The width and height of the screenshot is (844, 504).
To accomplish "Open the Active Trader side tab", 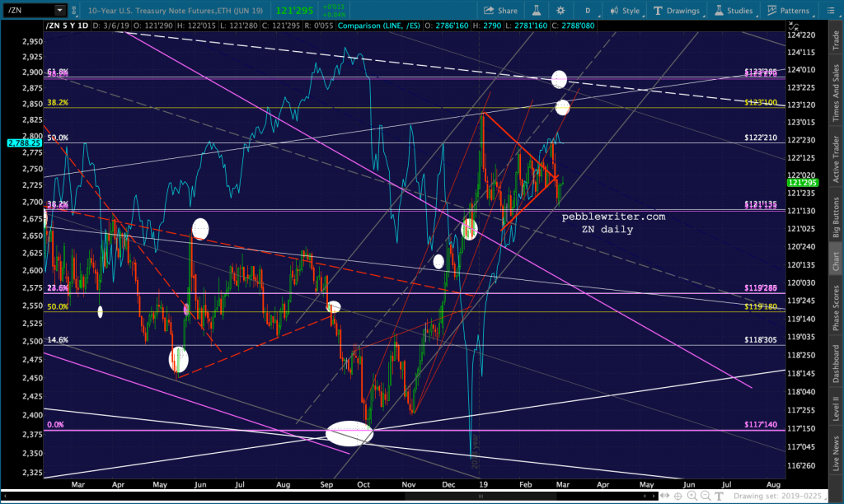I will [836, 159].
